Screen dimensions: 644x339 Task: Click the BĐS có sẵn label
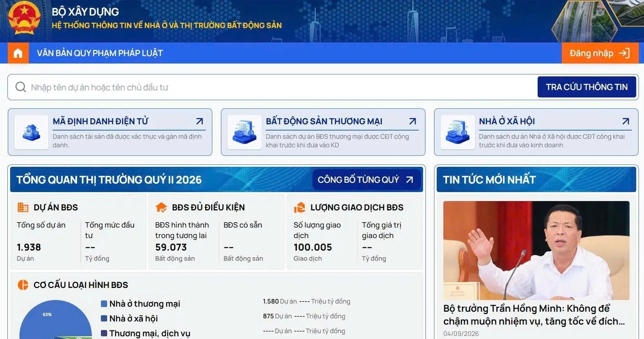click(243, 225)
